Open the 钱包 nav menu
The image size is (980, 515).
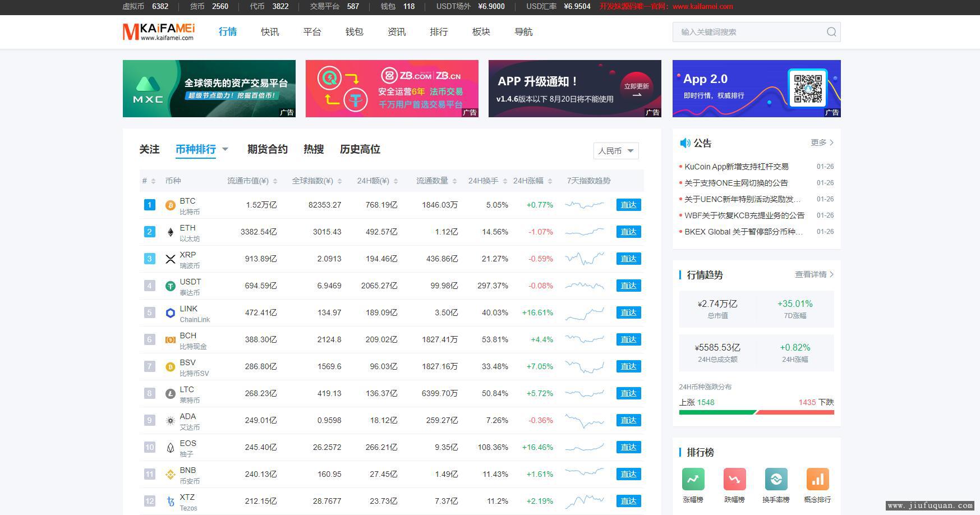click(355, 32)
